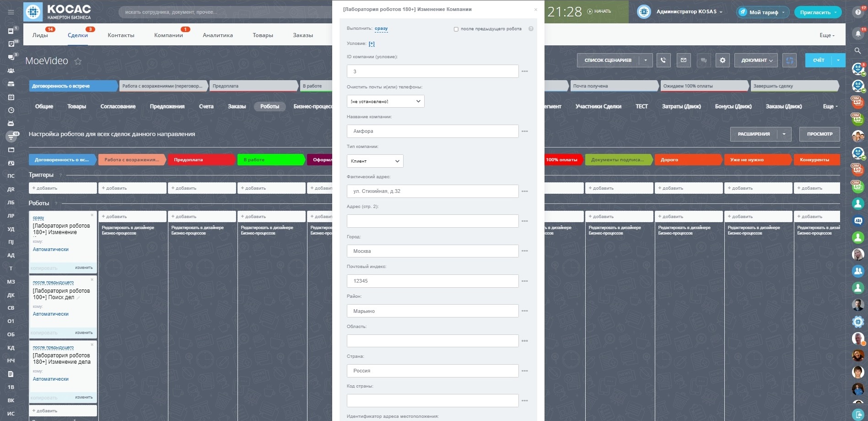Open the arrow next to 'Список сценариев'

(646, 60)
